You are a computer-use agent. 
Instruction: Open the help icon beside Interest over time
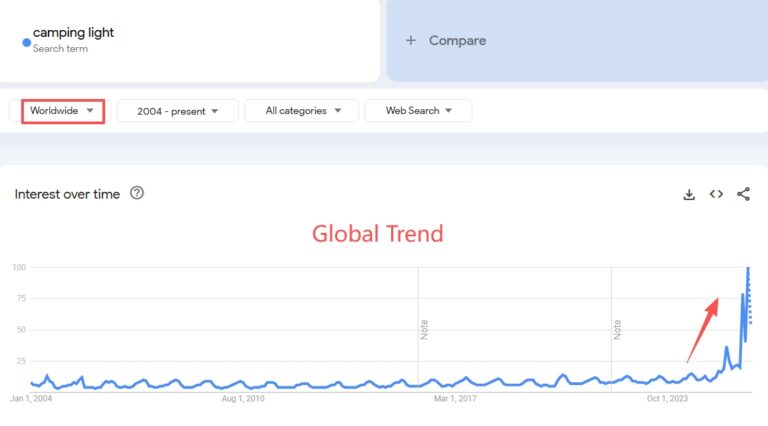click(x=137, y=193)
